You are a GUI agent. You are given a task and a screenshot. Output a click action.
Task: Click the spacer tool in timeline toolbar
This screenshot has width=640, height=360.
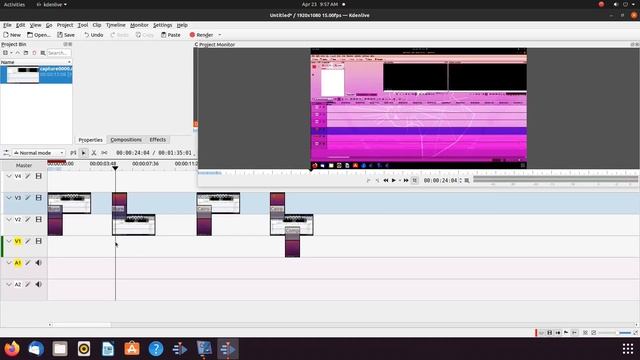[104, 153]
